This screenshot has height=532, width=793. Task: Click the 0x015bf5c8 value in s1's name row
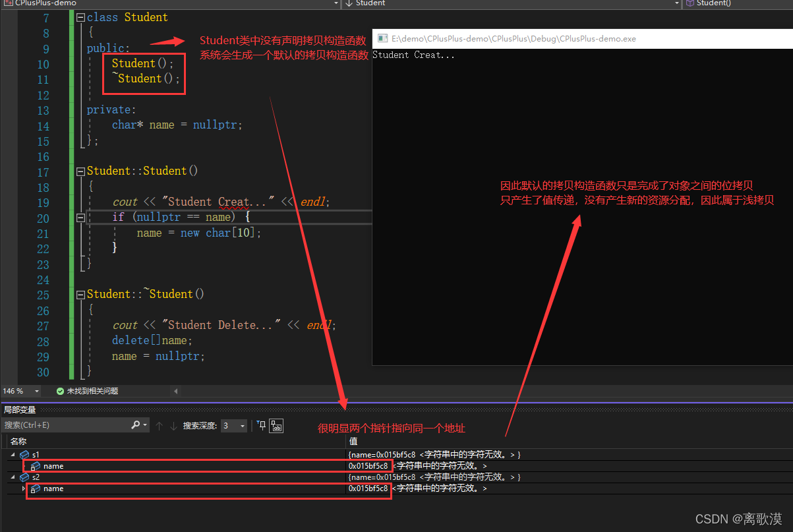coord(368,466)
